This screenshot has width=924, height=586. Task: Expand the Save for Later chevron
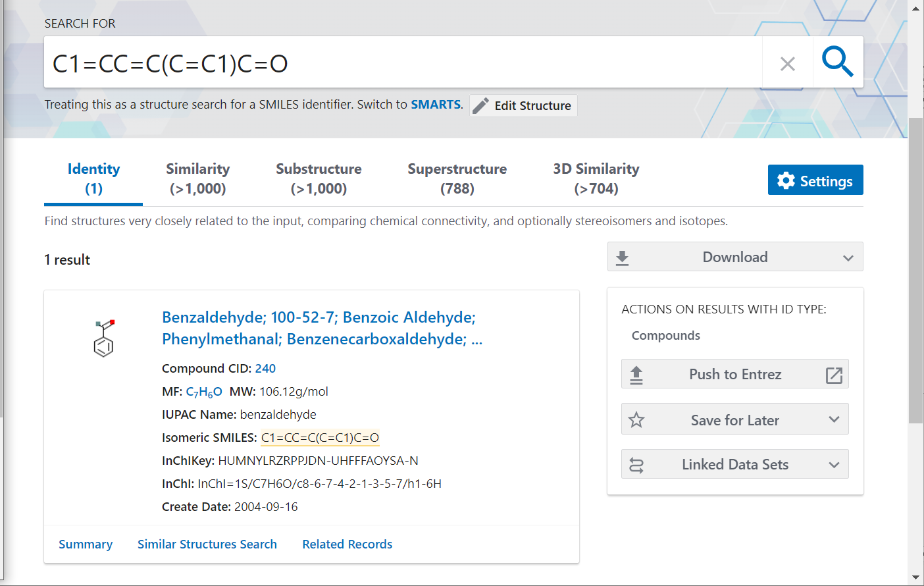(x=834, y=420)
